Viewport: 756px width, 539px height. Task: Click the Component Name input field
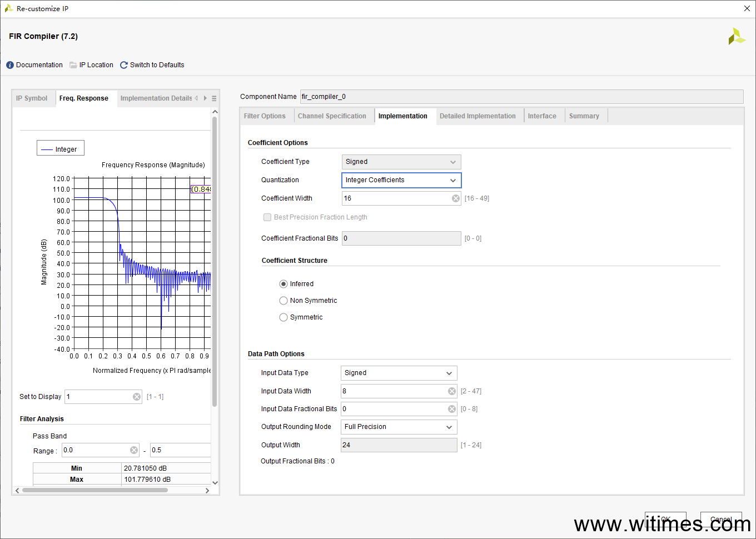(521, 97)
